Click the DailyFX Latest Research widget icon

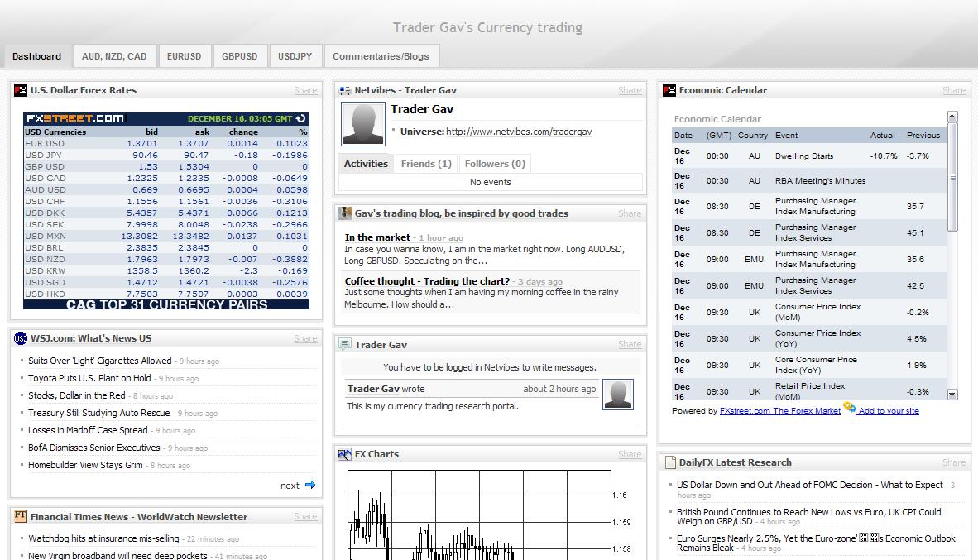point(669,462)
